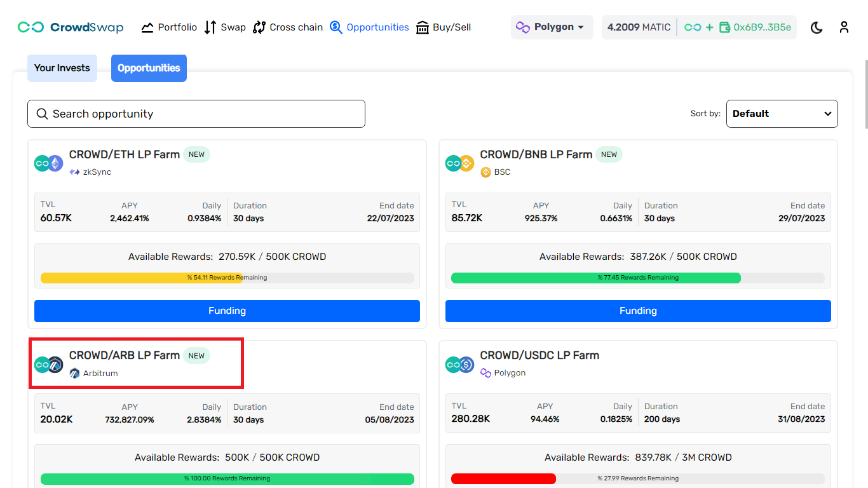Click the CROWD/BNB LP Farm title

(x=536, y=154)
